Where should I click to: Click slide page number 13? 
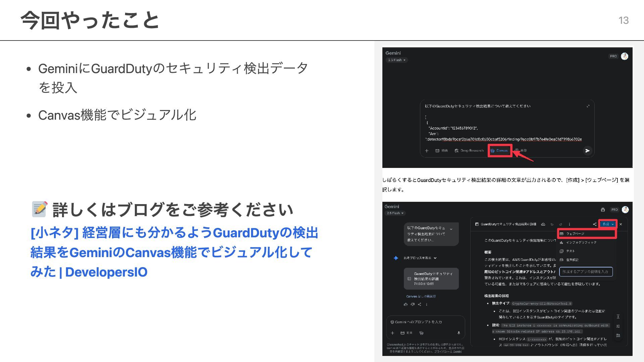[624, 20]
